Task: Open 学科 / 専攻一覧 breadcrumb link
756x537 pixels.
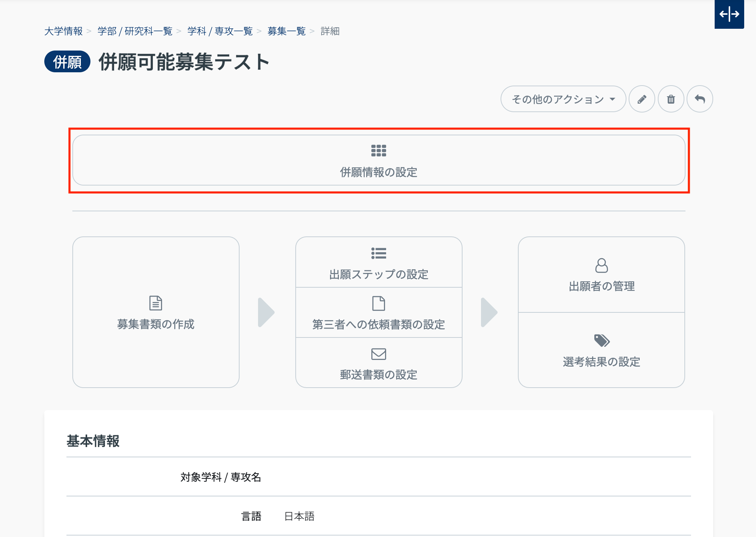Action: pos(220,31)
